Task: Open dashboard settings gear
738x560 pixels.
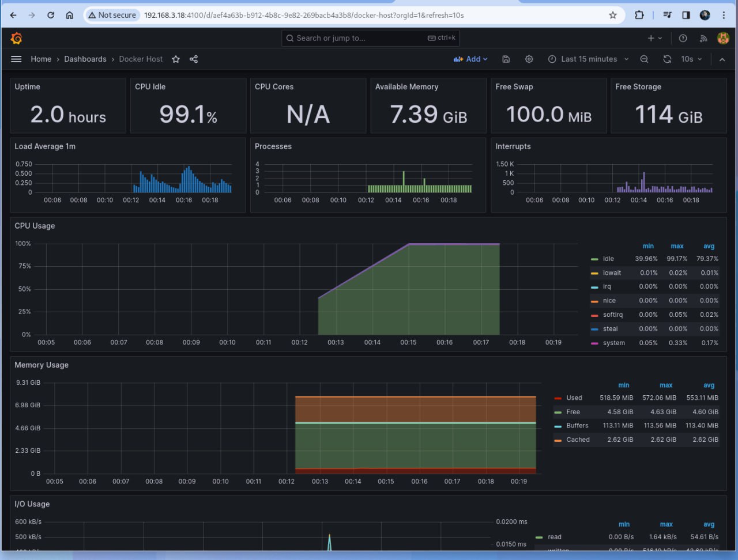Action: click(529, 59)
